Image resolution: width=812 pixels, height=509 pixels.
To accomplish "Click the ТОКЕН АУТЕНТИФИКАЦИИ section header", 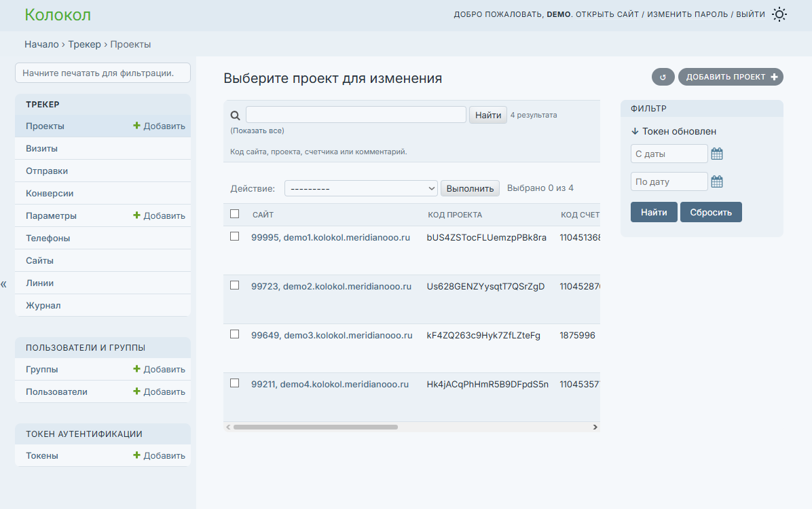I will (x=84, y=434).
